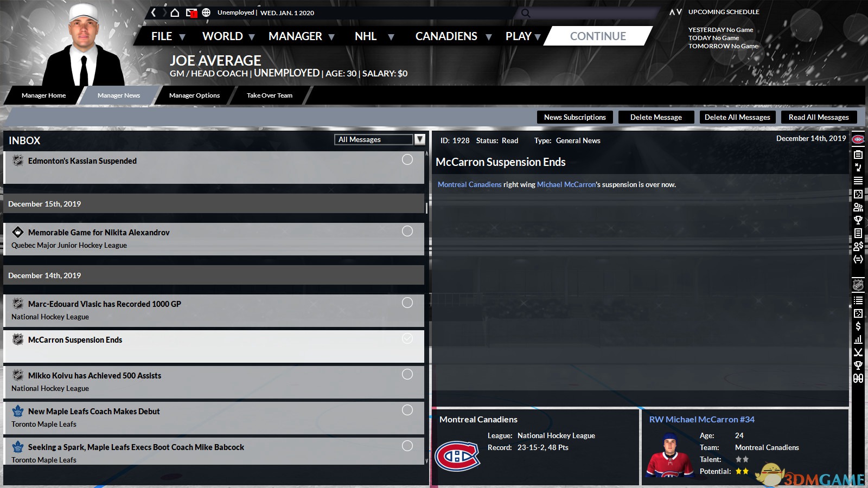
Task: Mark Edmonton's Kassian Suspended message circle
Action: pos(407,159)
